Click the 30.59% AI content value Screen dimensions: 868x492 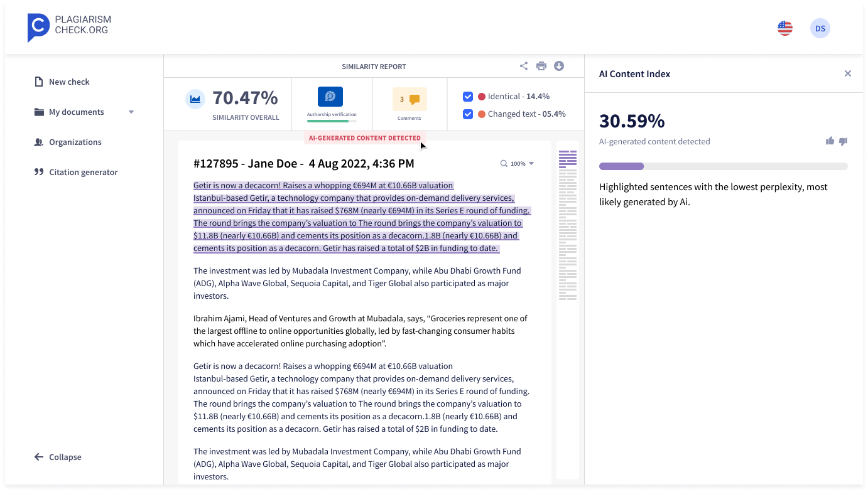tap(632, 120)
